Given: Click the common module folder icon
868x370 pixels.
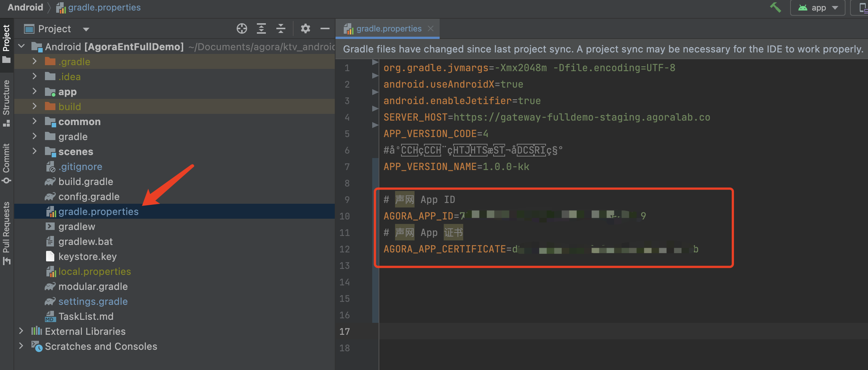Looking at the screenshot, I should (50, 122).
